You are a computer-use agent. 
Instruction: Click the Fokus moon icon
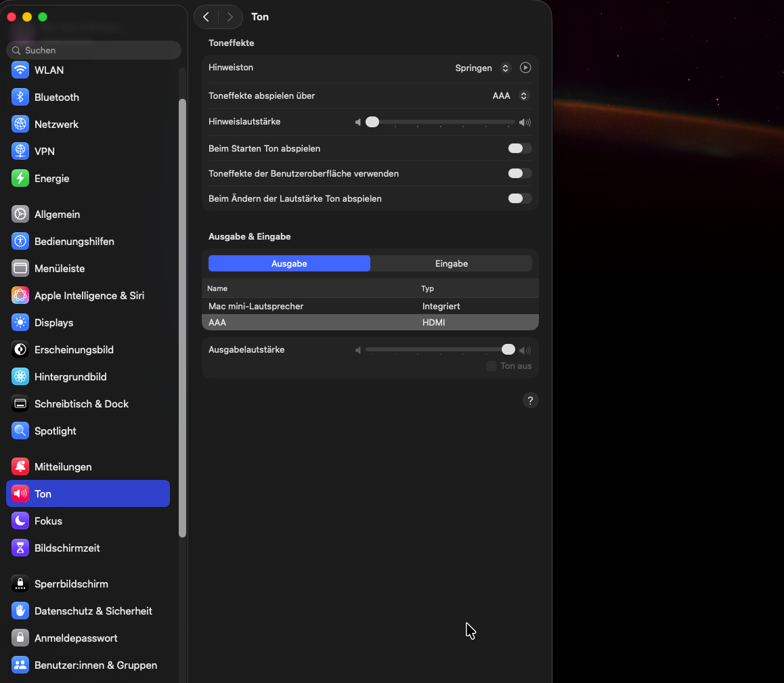tap(20, 521)
